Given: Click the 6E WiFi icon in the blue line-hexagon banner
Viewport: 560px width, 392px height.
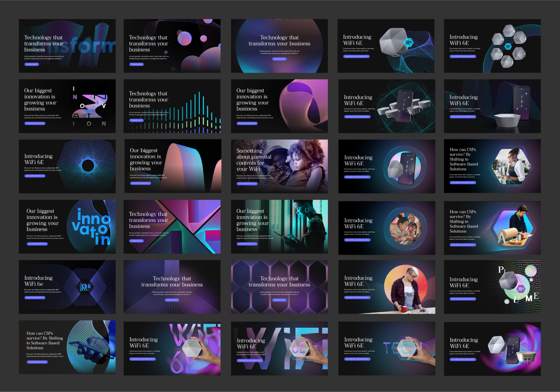Looking at the screenshot, I should pos(85,287).
